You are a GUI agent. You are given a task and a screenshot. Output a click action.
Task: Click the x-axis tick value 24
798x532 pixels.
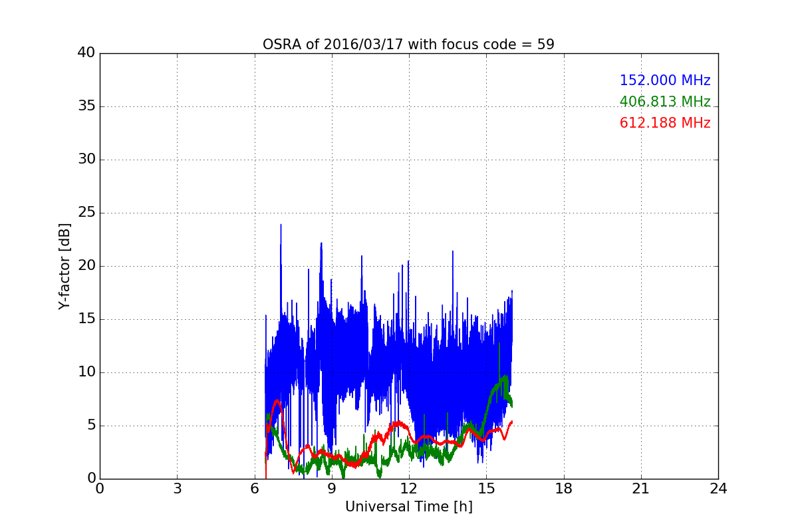click(x=718, y=488)
